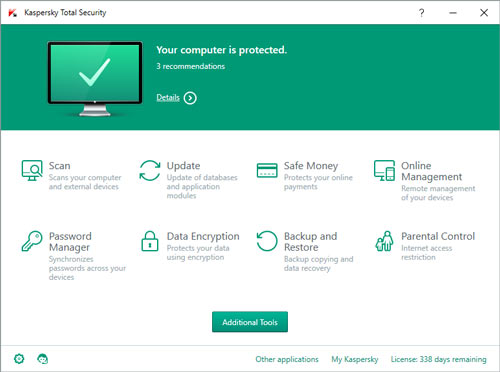Viewport: 500px width, 372px height.
Task: Open the Backup and Restore icon
Action: (x=267, y=241)
